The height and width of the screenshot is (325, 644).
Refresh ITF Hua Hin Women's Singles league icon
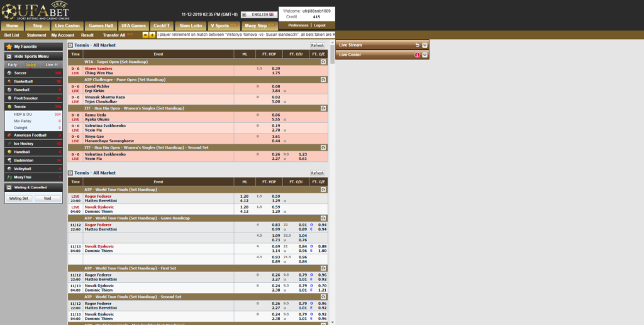(323, 108)
